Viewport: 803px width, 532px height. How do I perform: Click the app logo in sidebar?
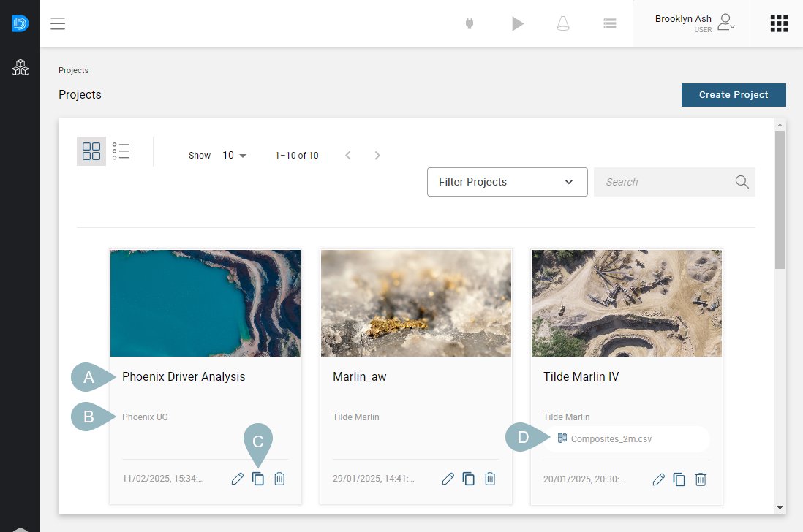pos(20,23)
